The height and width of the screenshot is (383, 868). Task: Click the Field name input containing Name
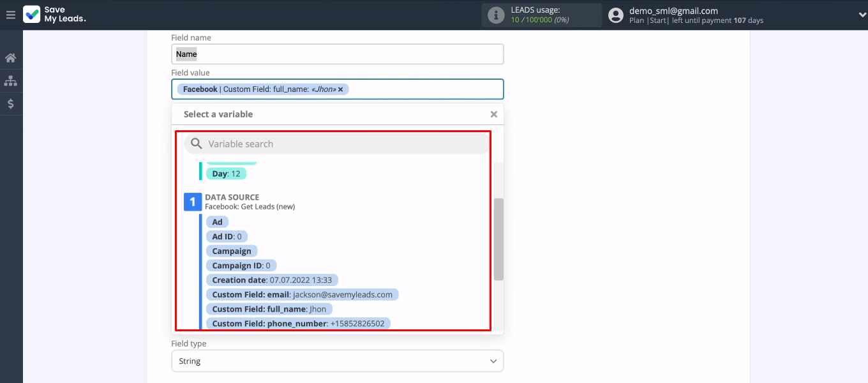[x=338, y=54]
